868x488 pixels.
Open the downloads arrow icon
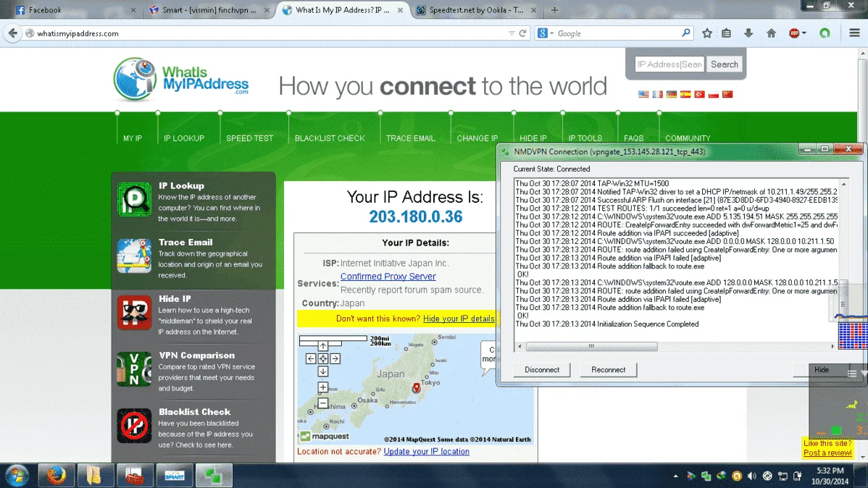click(748, 33)
